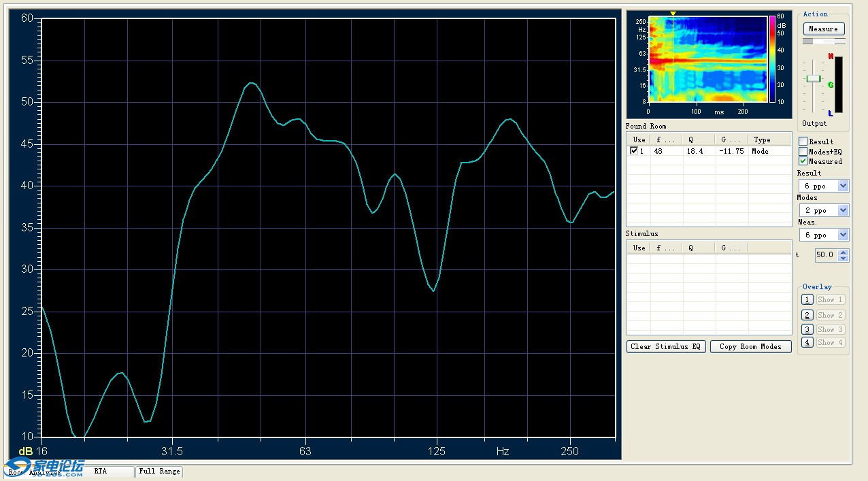Viewport: 868px width, 481px height.
Task: Click the Measure button
Action: (x=824, y=29)
